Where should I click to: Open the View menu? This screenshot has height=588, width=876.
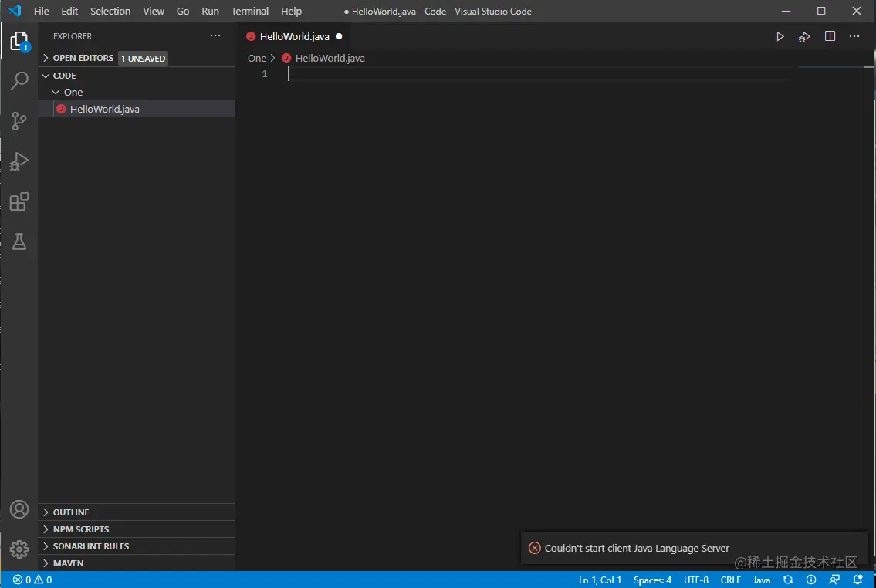[x=154, y=11]
